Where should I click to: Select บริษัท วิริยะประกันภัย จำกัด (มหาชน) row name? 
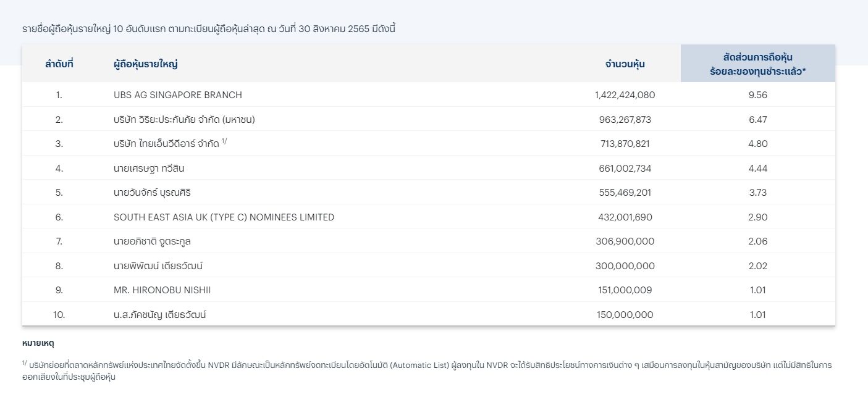(184, 119)
